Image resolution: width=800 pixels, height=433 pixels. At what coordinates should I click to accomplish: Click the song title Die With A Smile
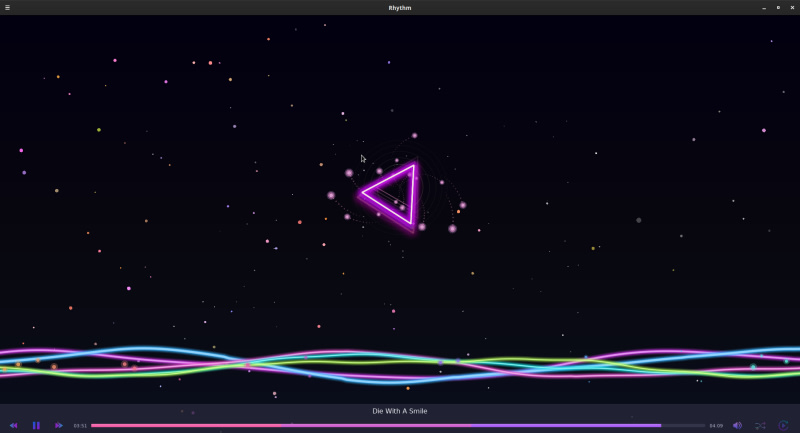(400, 411)
